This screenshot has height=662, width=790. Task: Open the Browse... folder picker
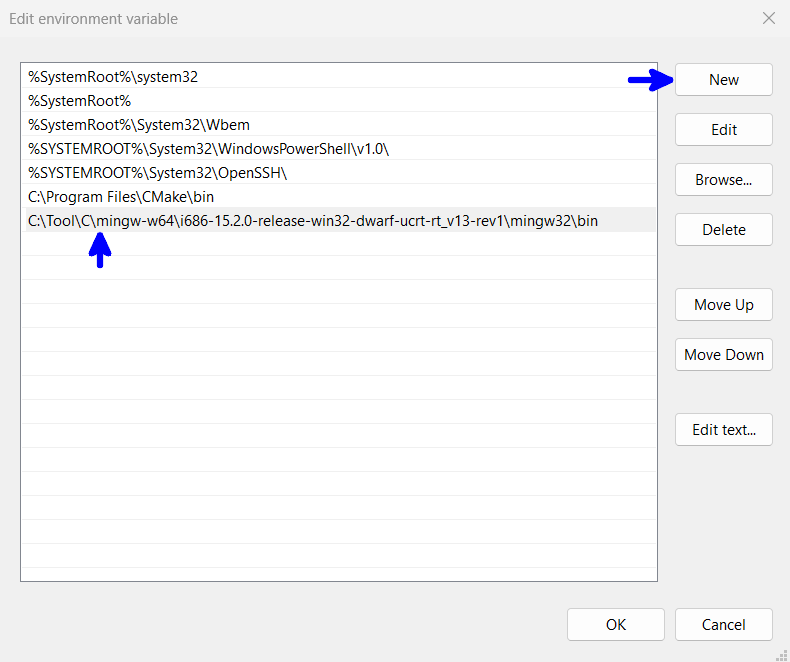point(723,179)
